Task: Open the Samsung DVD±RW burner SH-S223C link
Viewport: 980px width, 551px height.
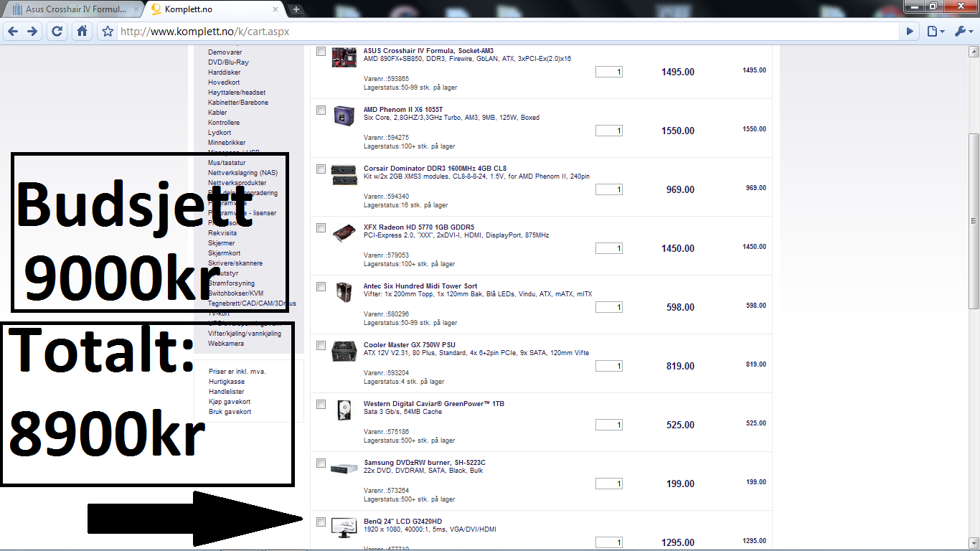Action: (425, 462)
